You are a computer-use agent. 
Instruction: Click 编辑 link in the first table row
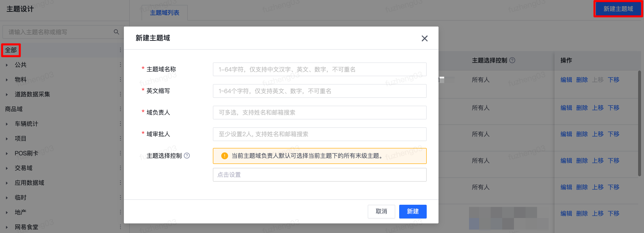[x=566, y=80]
